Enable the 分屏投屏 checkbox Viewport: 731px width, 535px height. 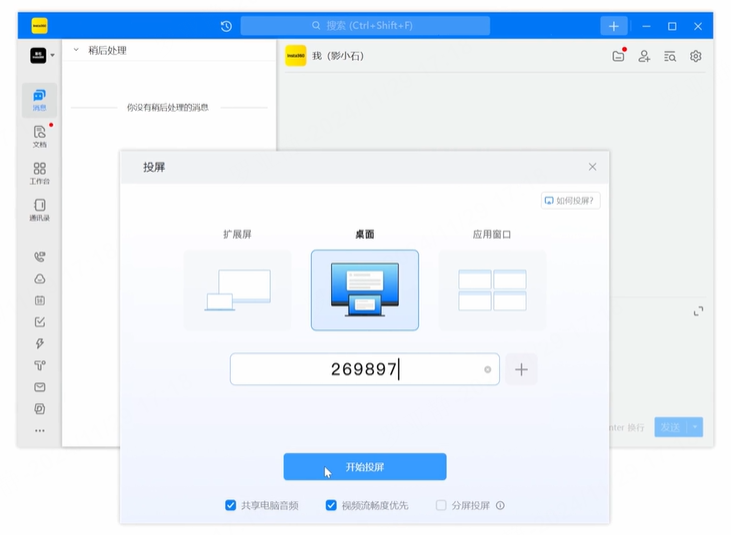[441, 506]
